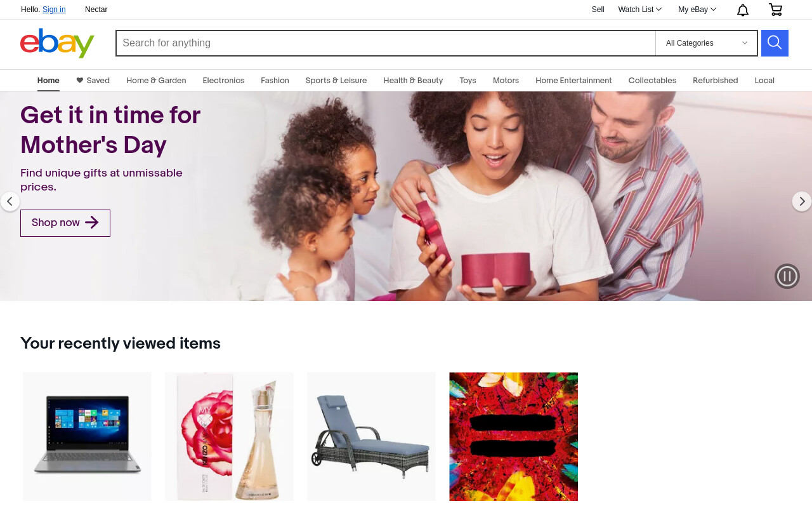Open the notifications bell icon
The height and width of the screenshot is (508, 812).
click(743, 10)
